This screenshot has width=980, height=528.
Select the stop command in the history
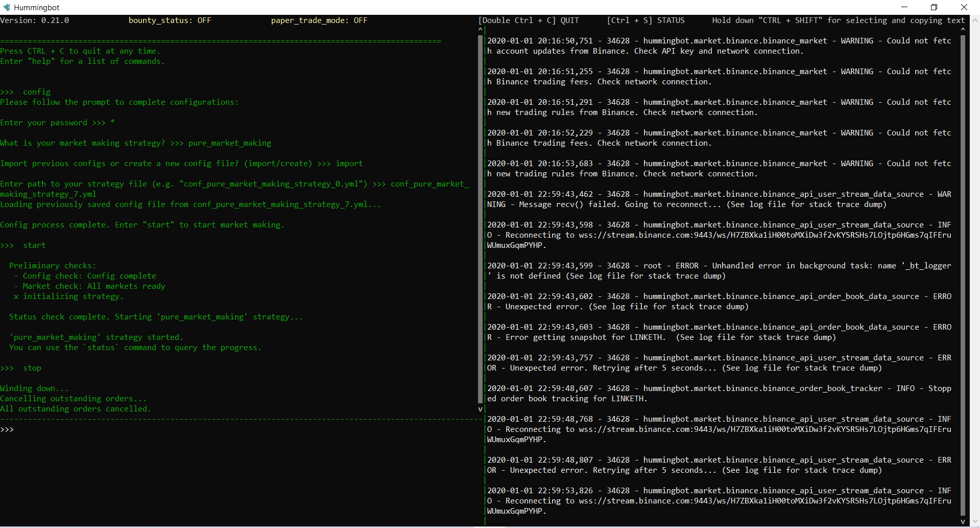coord(32,368)
